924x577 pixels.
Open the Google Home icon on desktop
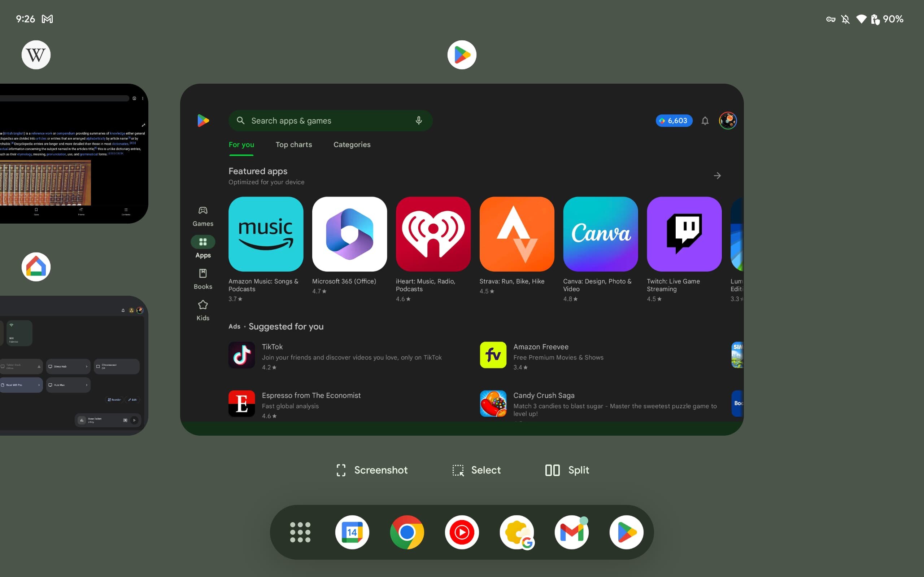click(35, 266)
